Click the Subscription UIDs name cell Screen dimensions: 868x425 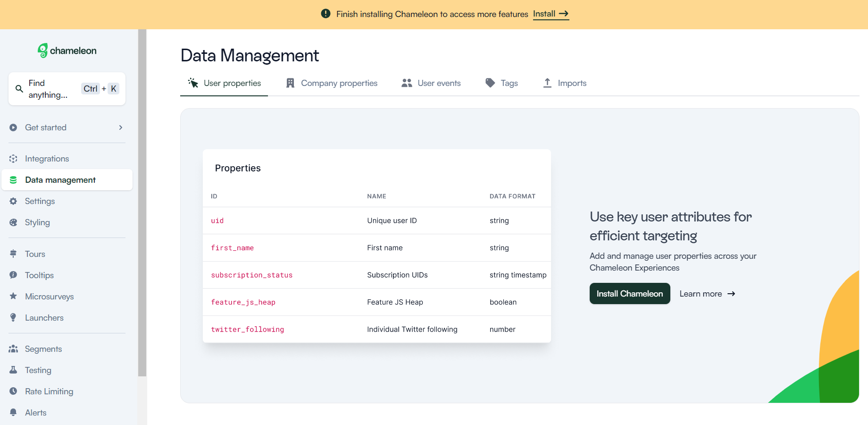point(398,275)
